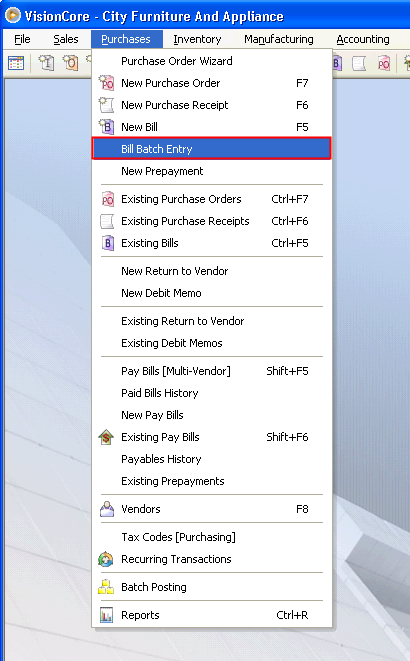Choose New Prepayment
410x661 pixels.
coord(212,171)
